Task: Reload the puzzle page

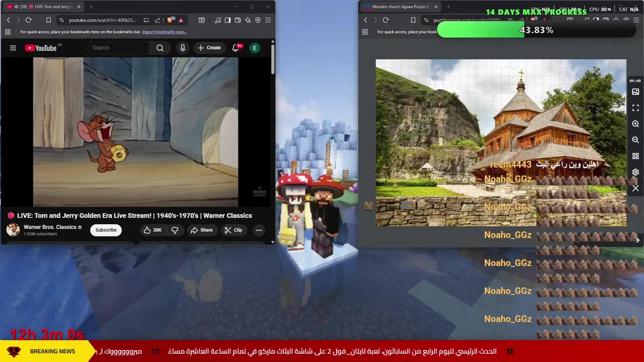Action: pos(385,20)
